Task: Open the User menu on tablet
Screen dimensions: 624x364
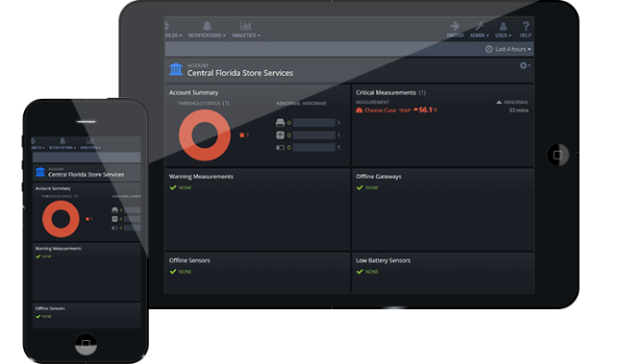Action: point(503,30)
